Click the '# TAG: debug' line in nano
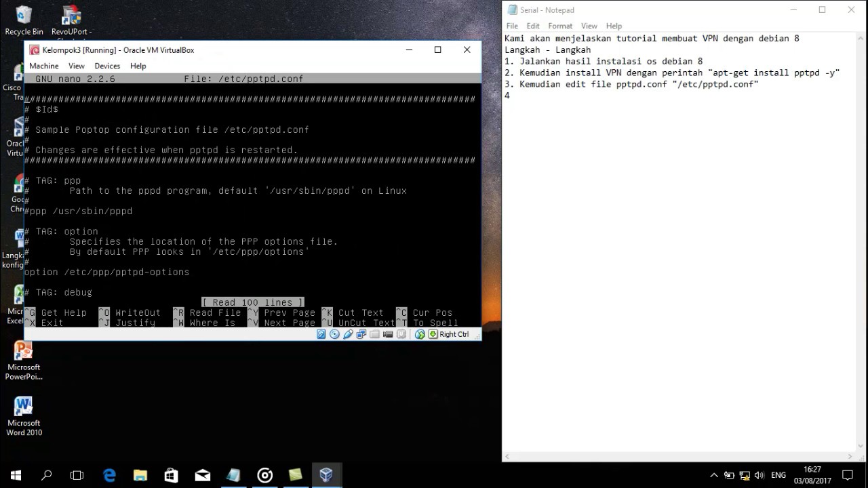 [58, 292]
